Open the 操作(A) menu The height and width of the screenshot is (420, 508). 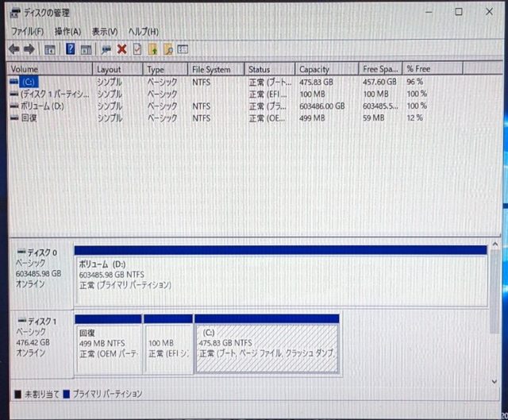pyautogui.click(x=67, y=31)
